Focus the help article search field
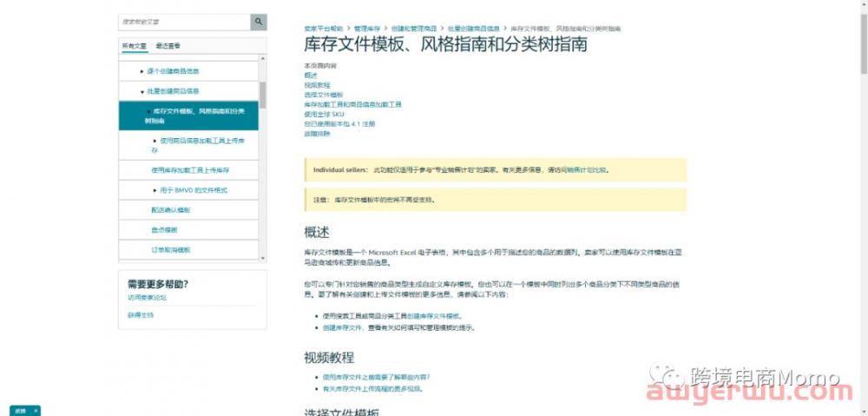 (184, 22)
